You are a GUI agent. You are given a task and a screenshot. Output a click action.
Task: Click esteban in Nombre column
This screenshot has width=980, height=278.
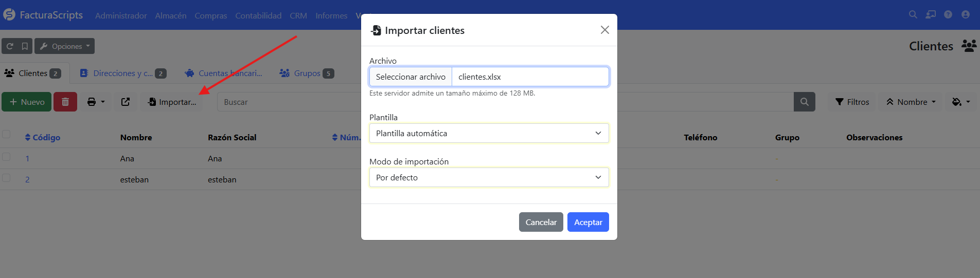(134, 179)
